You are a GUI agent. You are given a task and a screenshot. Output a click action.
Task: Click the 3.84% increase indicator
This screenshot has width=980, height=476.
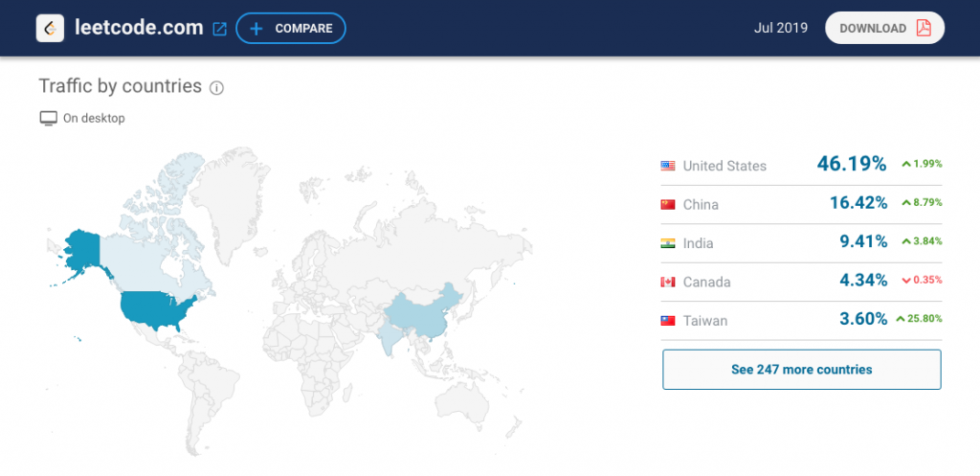[922, 241]
